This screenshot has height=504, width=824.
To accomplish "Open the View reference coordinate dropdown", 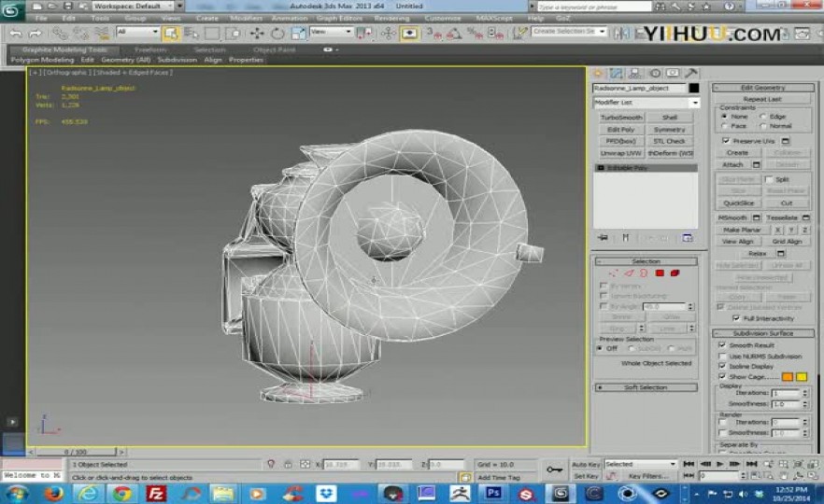I will (331, 32).
